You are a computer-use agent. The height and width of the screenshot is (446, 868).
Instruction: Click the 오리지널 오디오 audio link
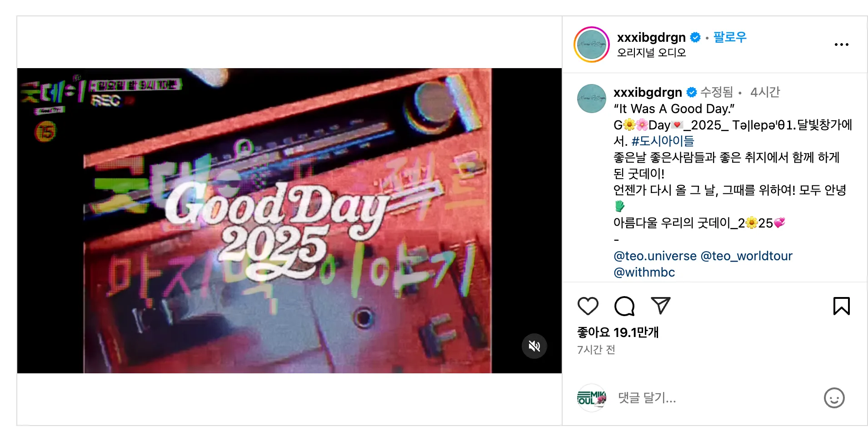[651, 53]
